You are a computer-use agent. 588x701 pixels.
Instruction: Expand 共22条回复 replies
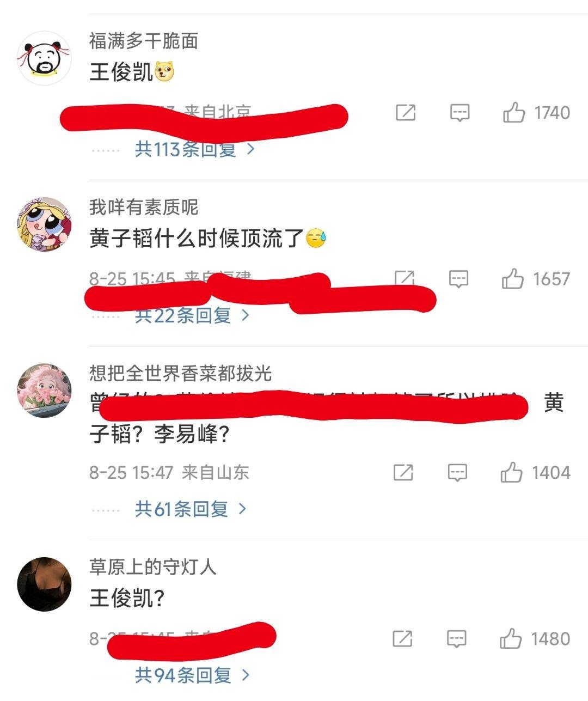click(192, 315)
